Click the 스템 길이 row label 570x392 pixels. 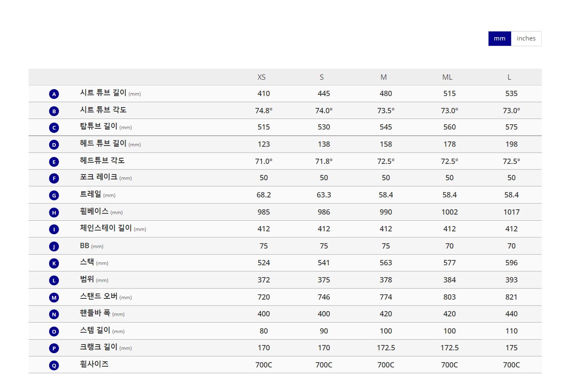point(95,330)
